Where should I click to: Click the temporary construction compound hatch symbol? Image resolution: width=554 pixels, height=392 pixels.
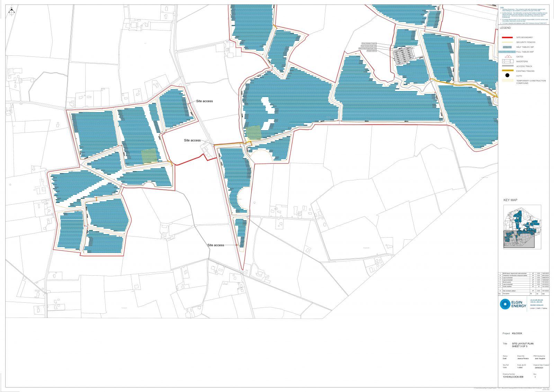point(507,81)
